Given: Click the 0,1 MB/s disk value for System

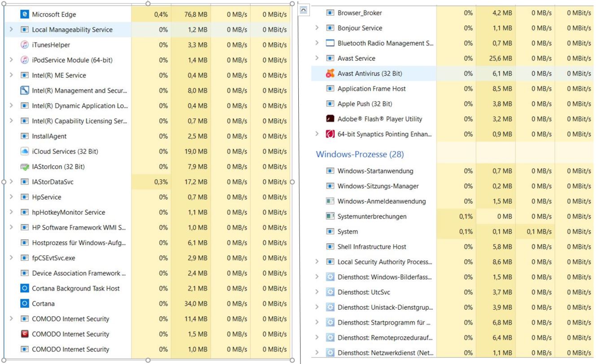Looking at the screenshot, I should point(539,232).
